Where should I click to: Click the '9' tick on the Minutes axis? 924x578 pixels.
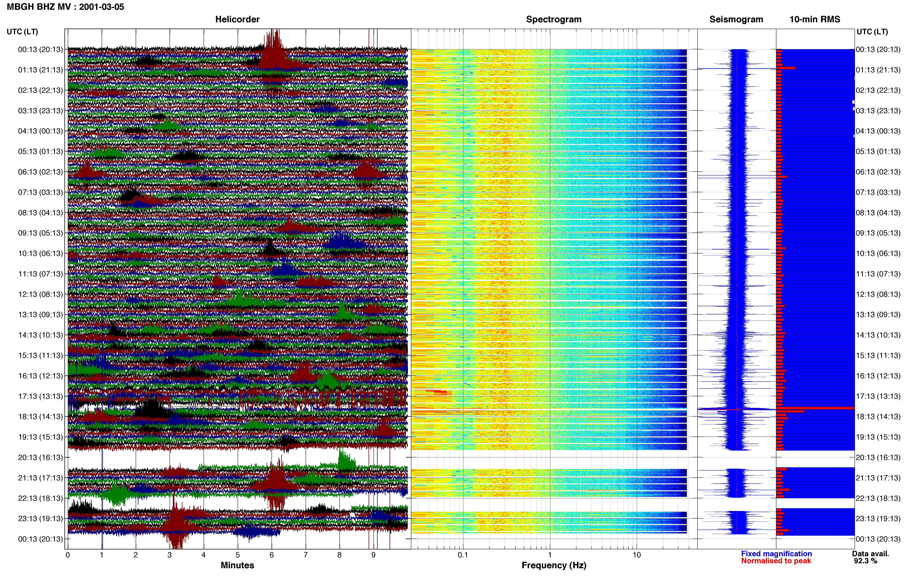373,555
